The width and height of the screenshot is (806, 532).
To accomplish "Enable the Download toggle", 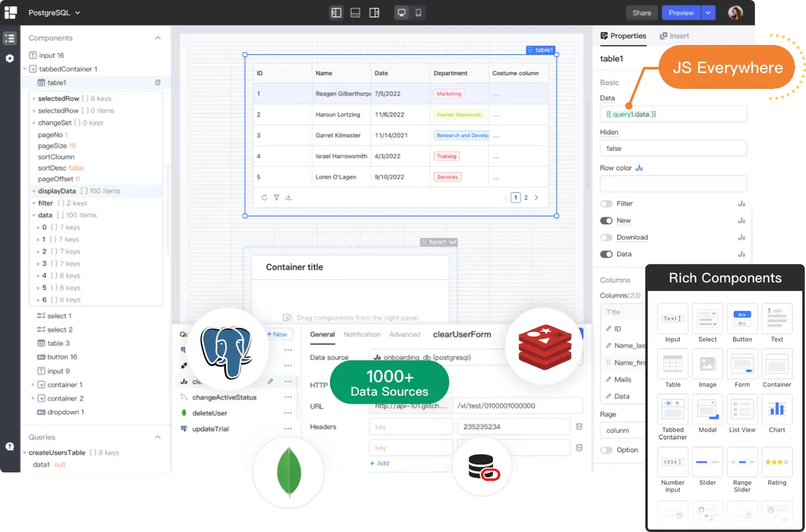I will coord(606,237).
